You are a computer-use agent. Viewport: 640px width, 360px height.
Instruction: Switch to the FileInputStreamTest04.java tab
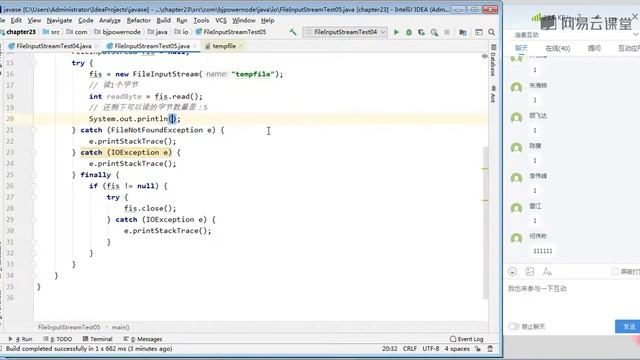53,46
